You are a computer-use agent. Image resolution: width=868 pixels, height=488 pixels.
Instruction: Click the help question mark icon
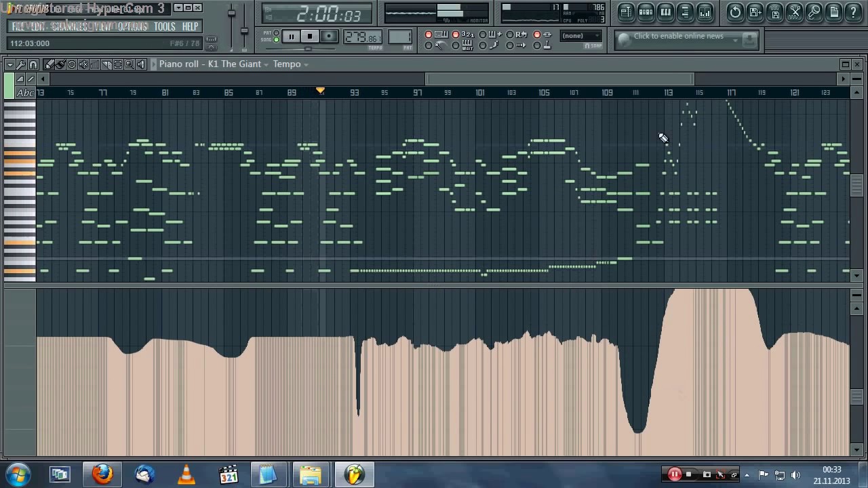coord(853,12)
